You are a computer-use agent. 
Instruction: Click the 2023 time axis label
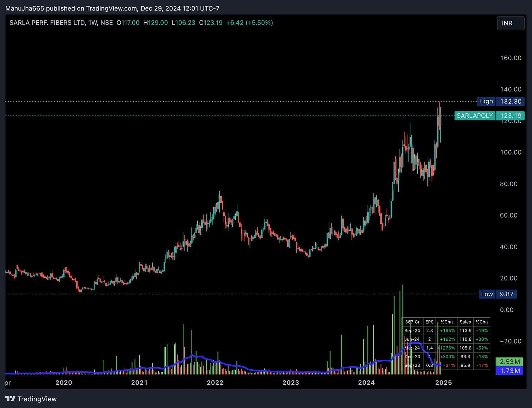290,382
